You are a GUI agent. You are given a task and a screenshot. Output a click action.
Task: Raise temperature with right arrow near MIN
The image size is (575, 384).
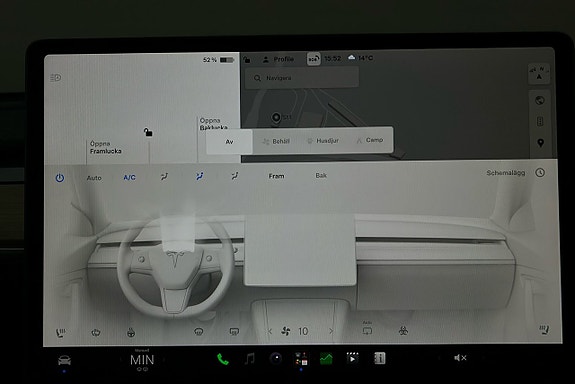[165, 360]
